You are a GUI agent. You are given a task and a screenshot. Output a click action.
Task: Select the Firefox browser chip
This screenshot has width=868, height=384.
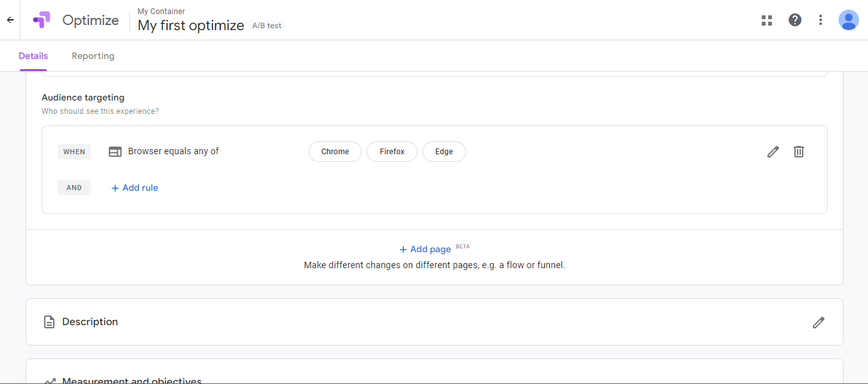pyautogui.click(x=392, y=152)
